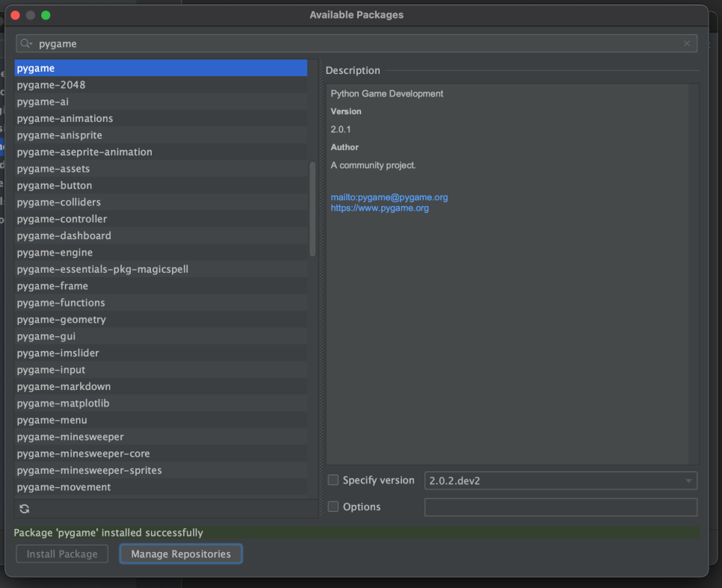Select pygame-gui package
The image size is (722, 588).
(x=161, y=336)
